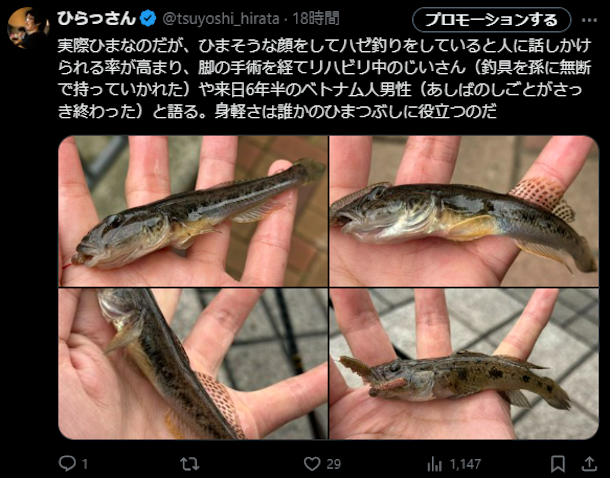Viewport: 610px width, 478px height.
Task: Open the author's profile avatar
Action: pos(28,27)
